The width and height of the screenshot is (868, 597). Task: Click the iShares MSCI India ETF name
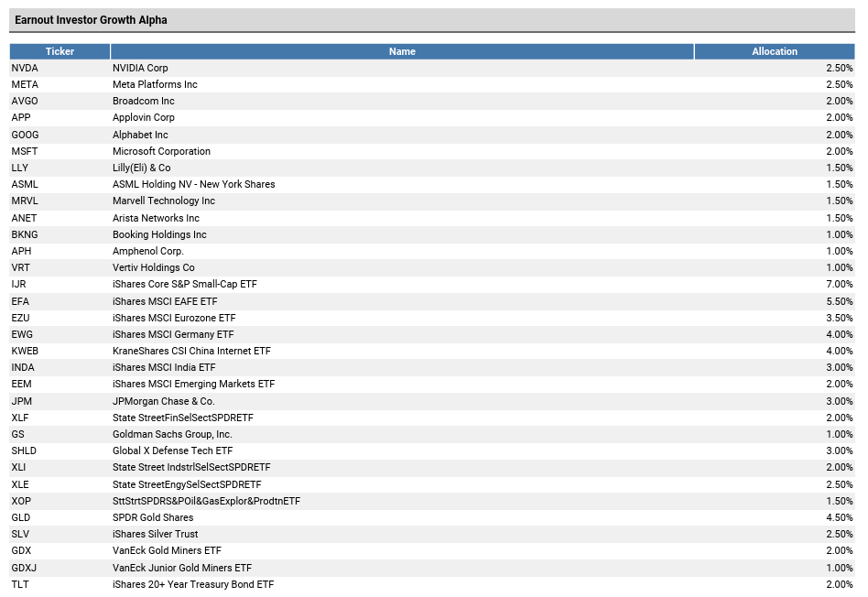pos(164,368)
